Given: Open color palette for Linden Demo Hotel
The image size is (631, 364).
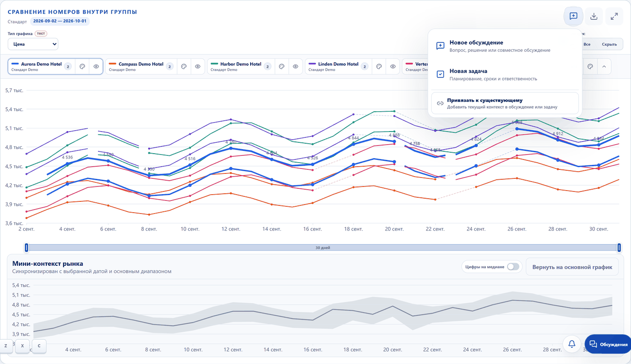Looking at the screenshot, I should tap(379, 67).
